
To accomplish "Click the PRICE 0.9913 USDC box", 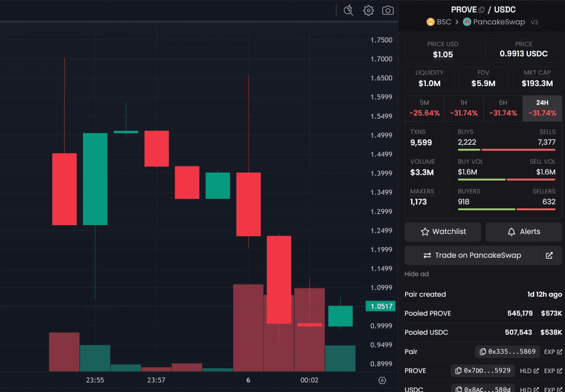I will point(524,50).
